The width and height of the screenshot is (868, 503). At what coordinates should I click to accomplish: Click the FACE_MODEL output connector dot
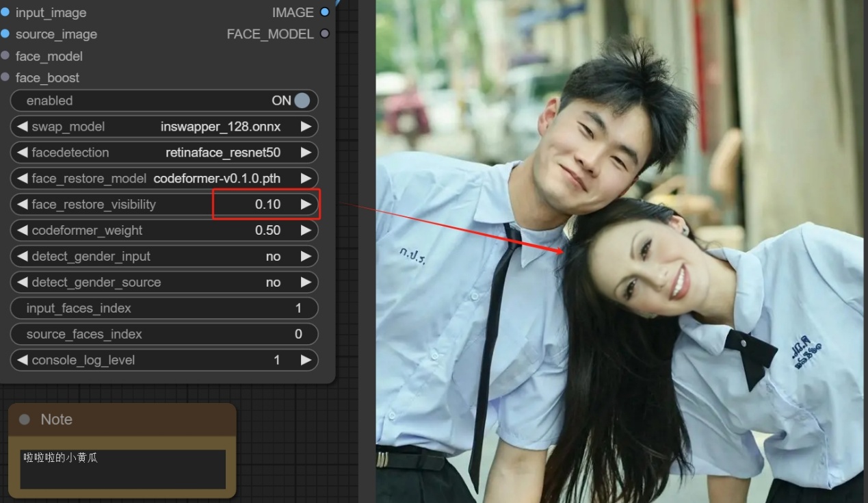(x=324, y=34)
